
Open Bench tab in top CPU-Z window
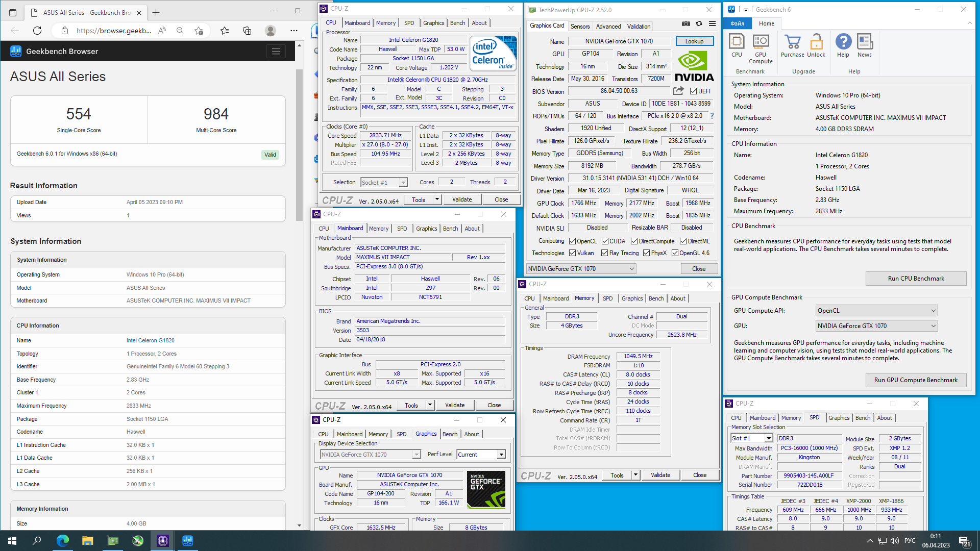pos(457,23)
